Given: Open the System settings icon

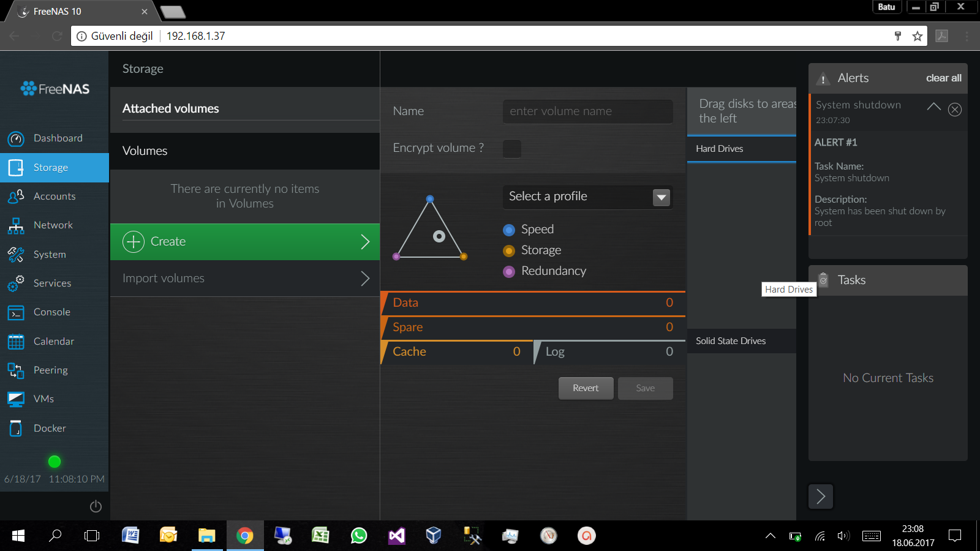Looking at the screenshot, I should pyautogui.click(x=16, y=255).
